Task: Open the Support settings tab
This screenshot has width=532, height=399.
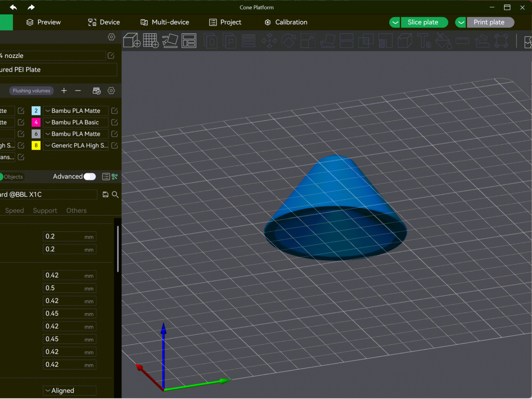Action: [x=45, y=210]
